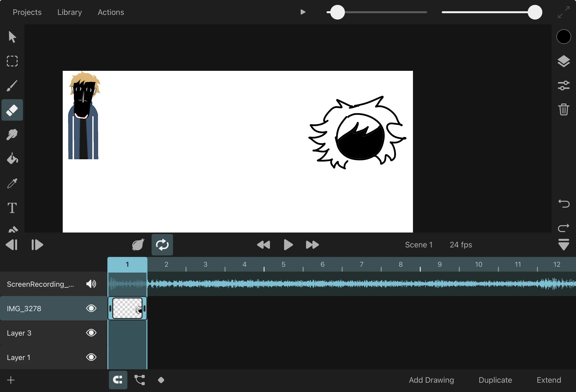The height and width of the screenshot is (392, 576).
Task: Open the 24 fps setting
Action: [x=461, y=245]
